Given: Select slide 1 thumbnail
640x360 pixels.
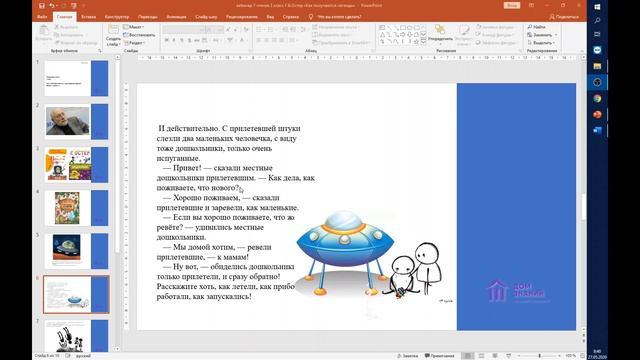Looking at the screenshot, I should [x=76, y=78].
